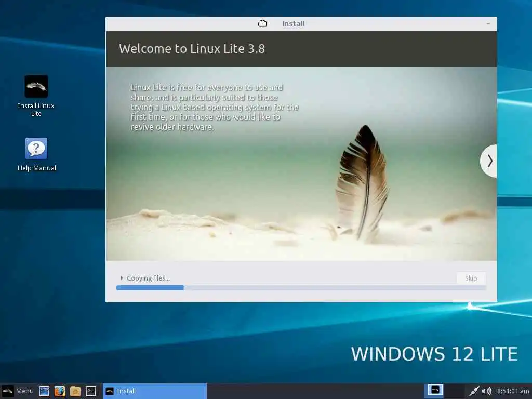The height and width of the screenshot is (399, 532).
Task: Click the show desktop icon in taskbar
Action: (x=44, y=391)
